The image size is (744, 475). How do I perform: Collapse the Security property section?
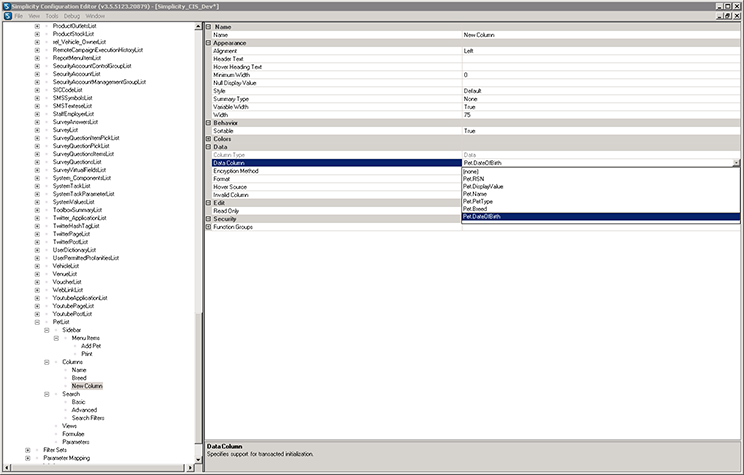coord(208,219)
